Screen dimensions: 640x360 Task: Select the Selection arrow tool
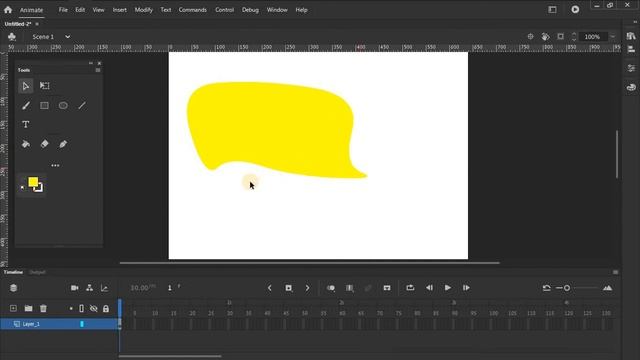pos(25,86)
